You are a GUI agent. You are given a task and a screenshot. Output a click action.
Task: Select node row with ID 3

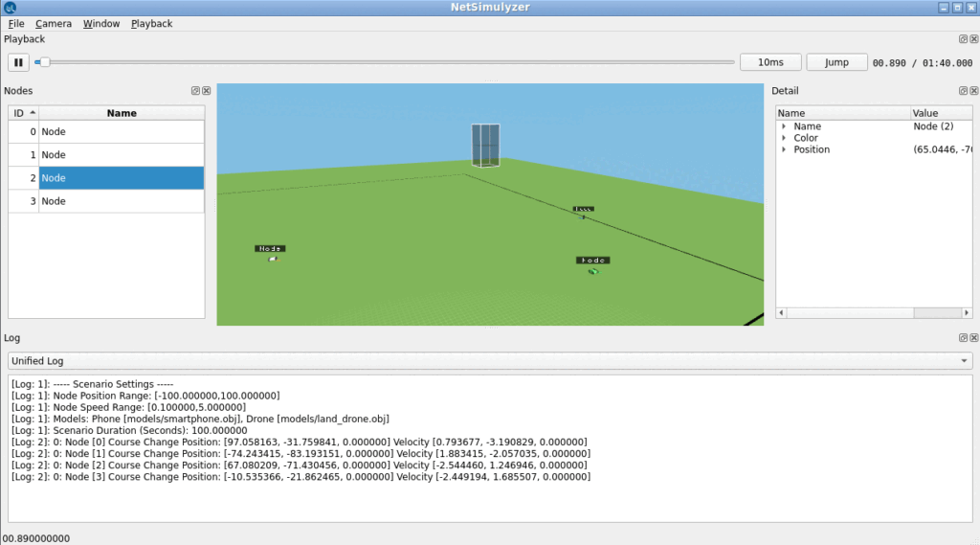tap(106, 201)
